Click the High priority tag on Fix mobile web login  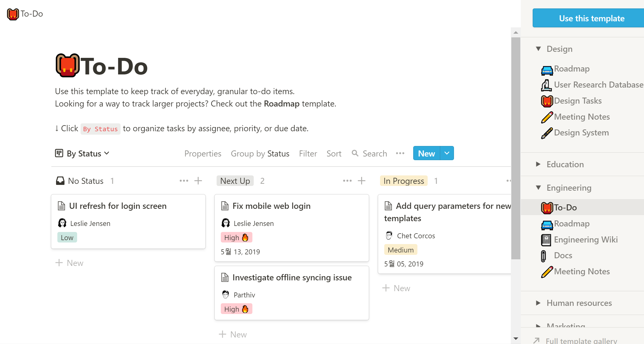click(x=236, y=237)
